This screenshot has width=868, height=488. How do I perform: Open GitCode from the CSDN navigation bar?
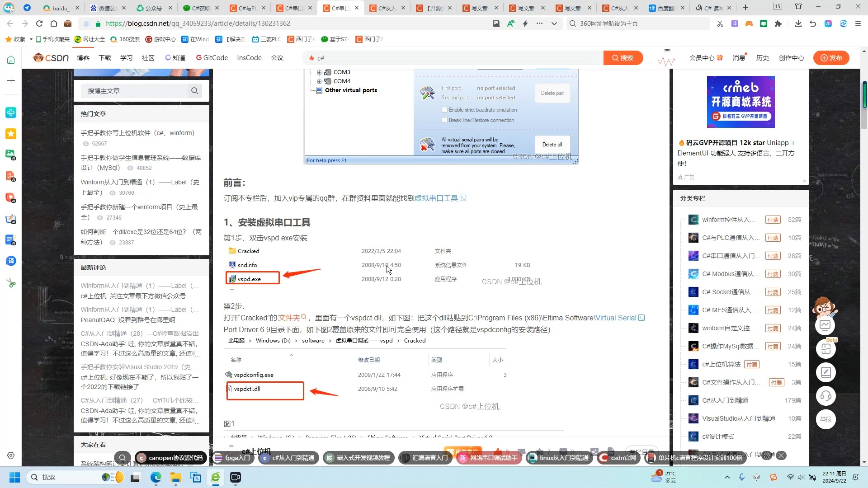pos(212,57)
